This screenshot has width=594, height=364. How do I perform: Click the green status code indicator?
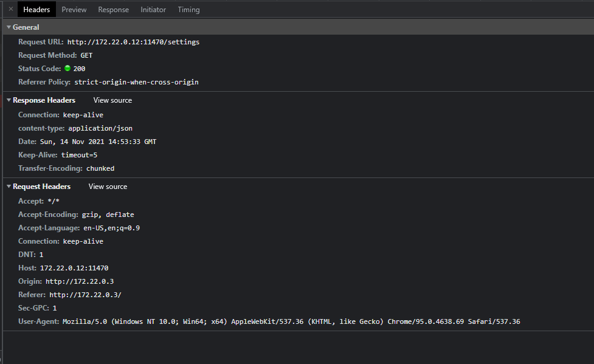click(x=67, y=68)
